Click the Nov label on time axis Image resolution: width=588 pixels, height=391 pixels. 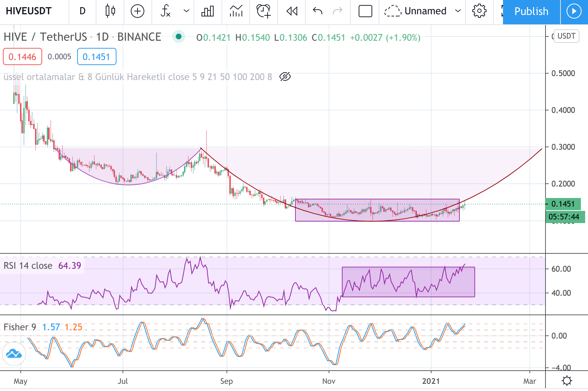point(329,381)
